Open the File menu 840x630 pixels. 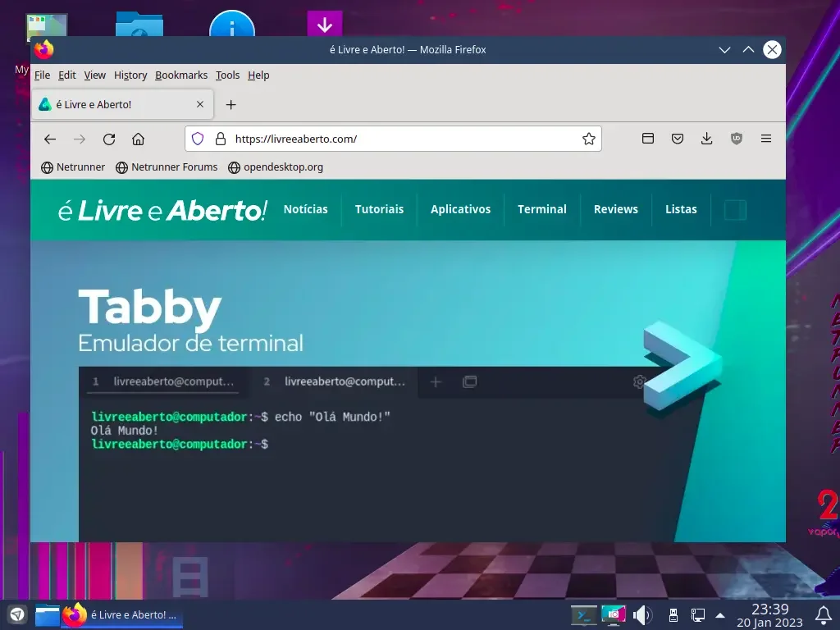click(x=43, y=75)
